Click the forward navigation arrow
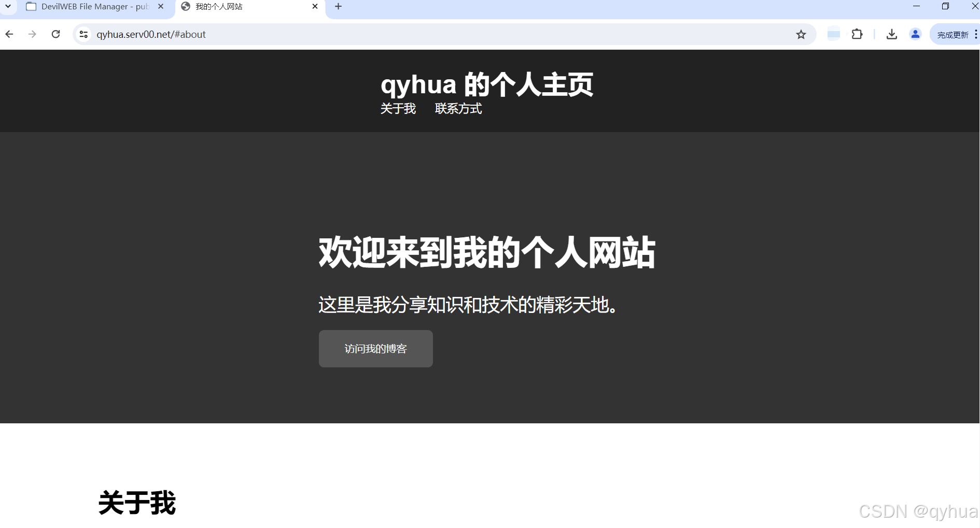The height and width of the screenshot is (528, 980). tap(32, 34)
